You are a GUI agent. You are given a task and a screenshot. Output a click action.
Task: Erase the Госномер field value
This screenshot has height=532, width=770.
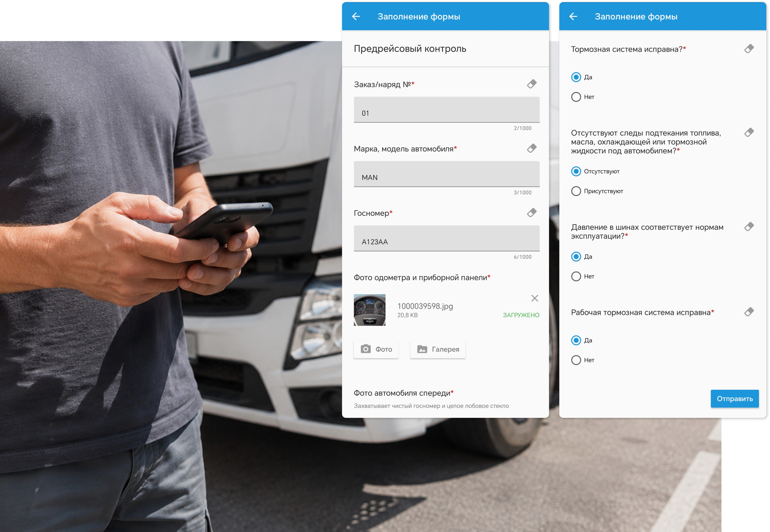point(532,212)
